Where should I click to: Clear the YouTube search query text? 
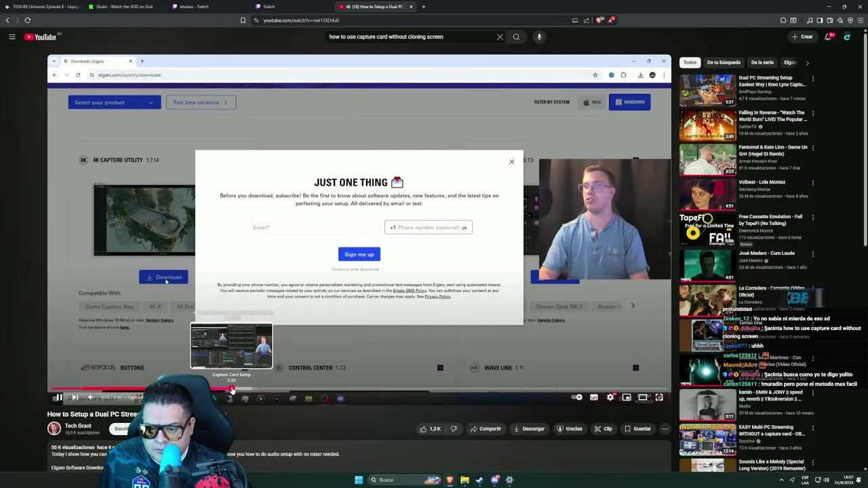(x=500, y=37)
